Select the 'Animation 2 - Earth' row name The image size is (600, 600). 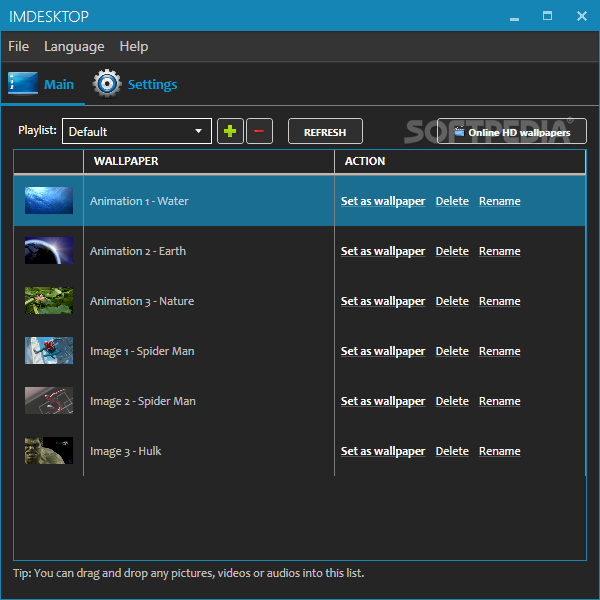(138, 251)
